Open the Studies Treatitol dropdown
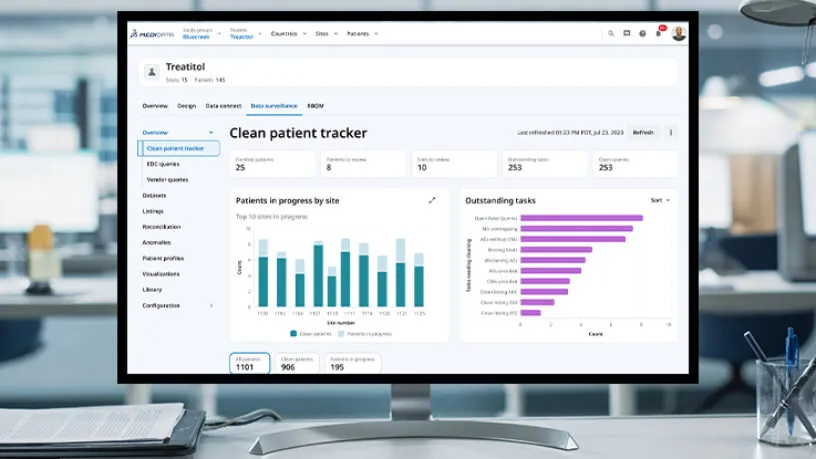 coord(246,34)
